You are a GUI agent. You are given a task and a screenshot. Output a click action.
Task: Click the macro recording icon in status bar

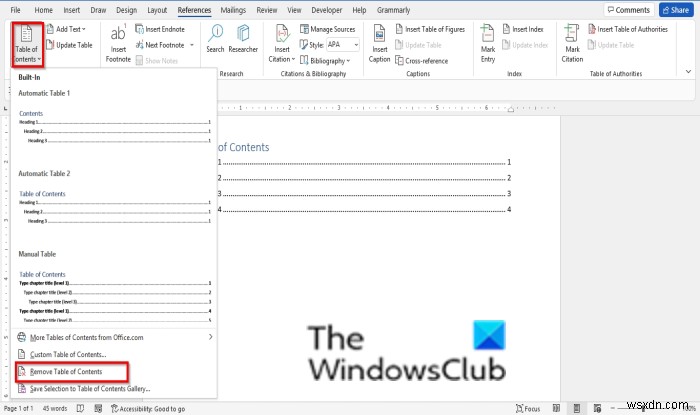click(x=99, y=408)
